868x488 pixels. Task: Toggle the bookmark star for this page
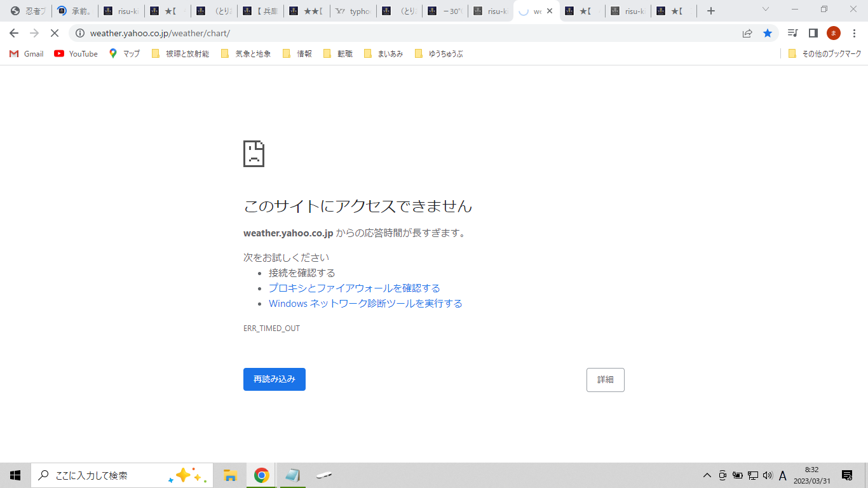point(768,33)
